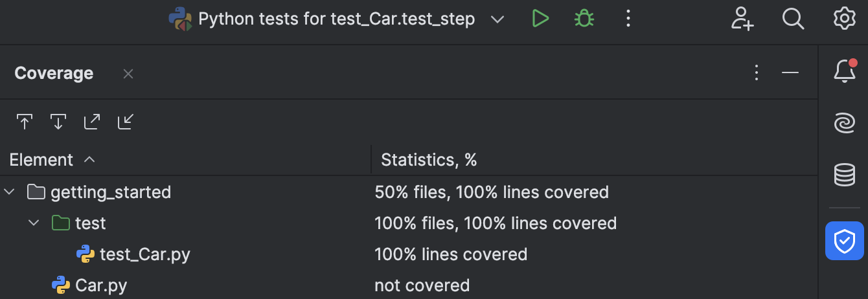Viewport: 868px width, 299px height.
Task: Run the test_Car.test_step configuration
Action: (540, 19)
